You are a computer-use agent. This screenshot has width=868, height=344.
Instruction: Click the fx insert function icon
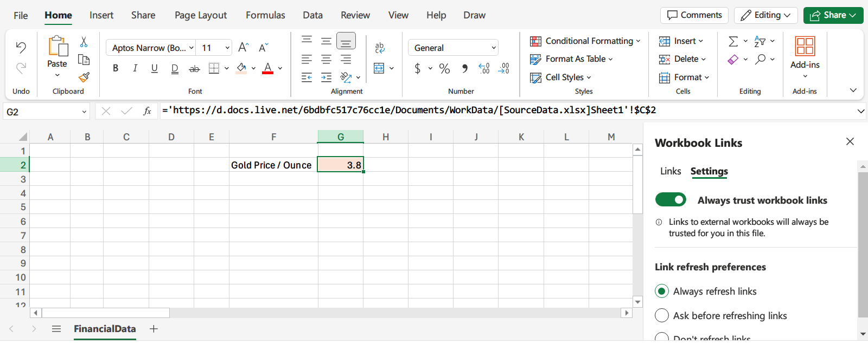click(147, 111)
